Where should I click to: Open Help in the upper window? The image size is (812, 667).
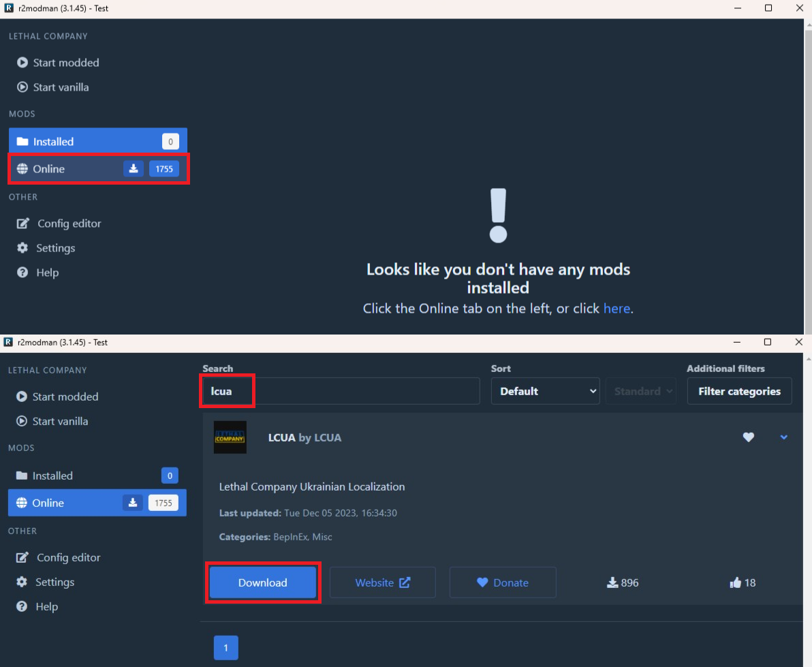(37, 273)
